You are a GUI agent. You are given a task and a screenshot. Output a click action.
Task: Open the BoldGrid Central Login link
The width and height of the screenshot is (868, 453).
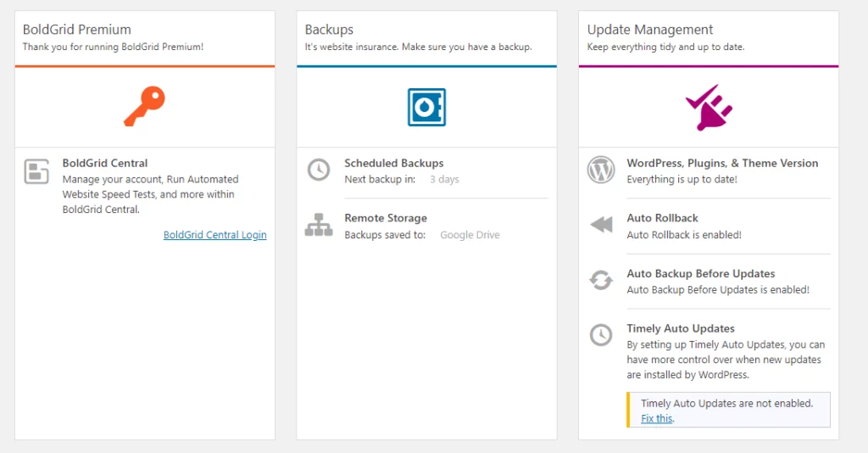(x=214, y=235)
